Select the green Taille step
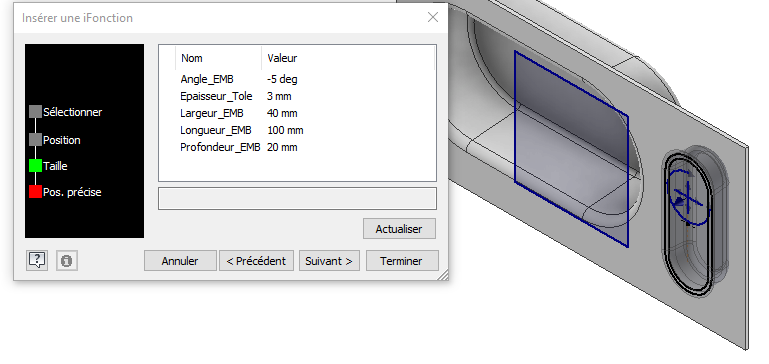This screenshot has width=769, height=364. [x=49, y=166]
